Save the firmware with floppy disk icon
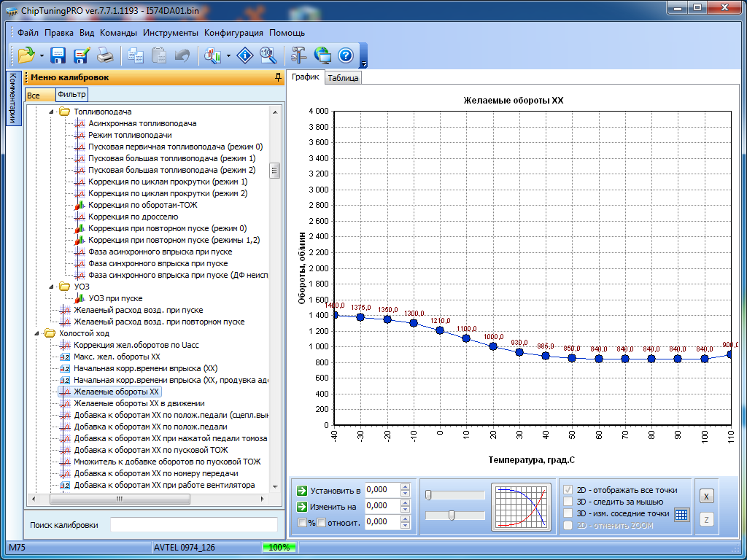This screenshot has width=747, height=560. click(58, 55)
